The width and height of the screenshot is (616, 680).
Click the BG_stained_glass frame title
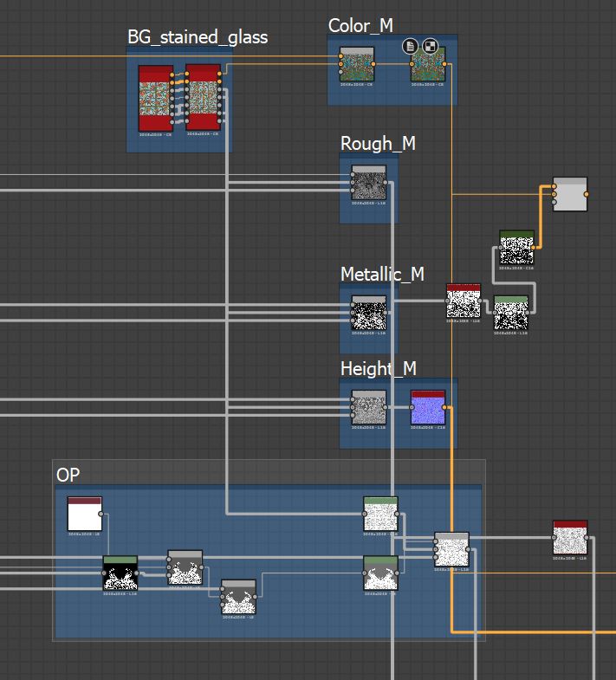198,37
